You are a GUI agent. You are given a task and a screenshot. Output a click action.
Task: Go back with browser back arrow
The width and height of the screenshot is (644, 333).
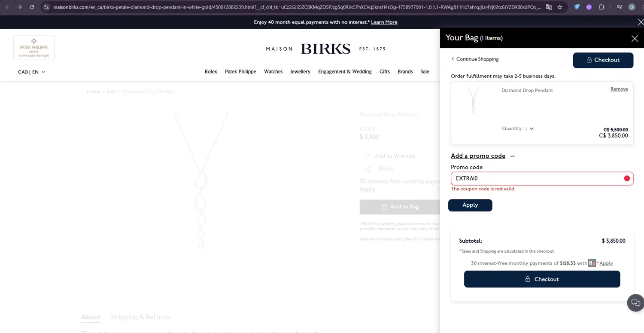pyautogui.click(x=7, y=7)
